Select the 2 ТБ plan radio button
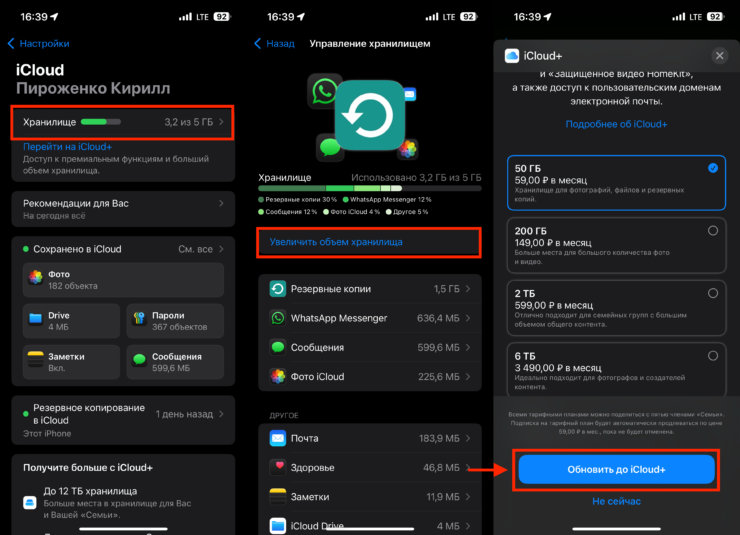This screenshot has height=535, width=740. [x=713, y=293]
